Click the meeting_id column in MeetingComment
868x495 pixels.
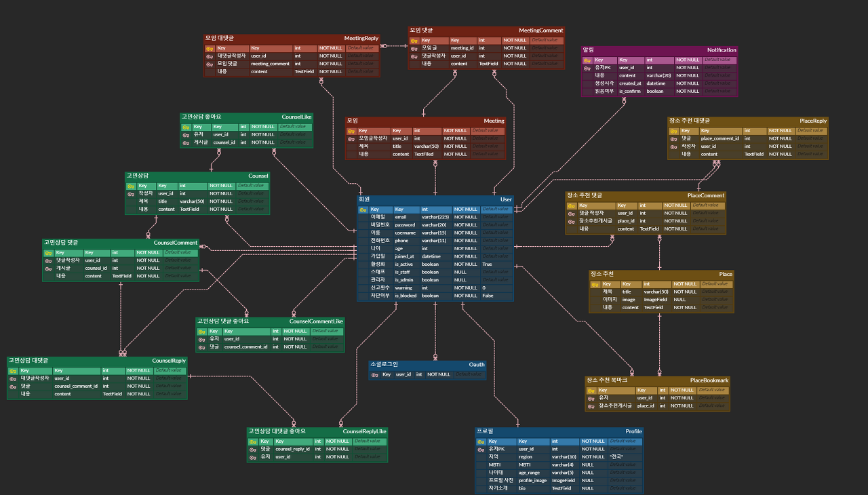click(x=462, y=48)
